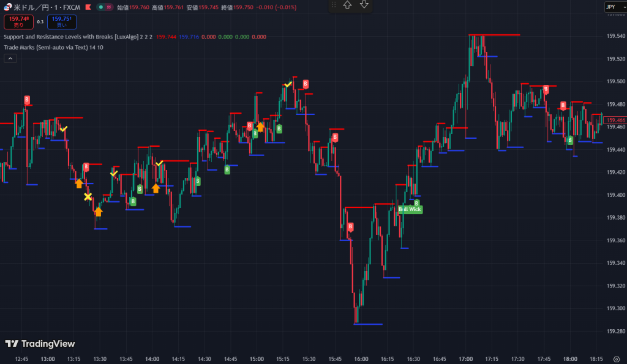627x364 pixels.
Task: Click the Bull Wick label marker
Action: click(410, 209)
